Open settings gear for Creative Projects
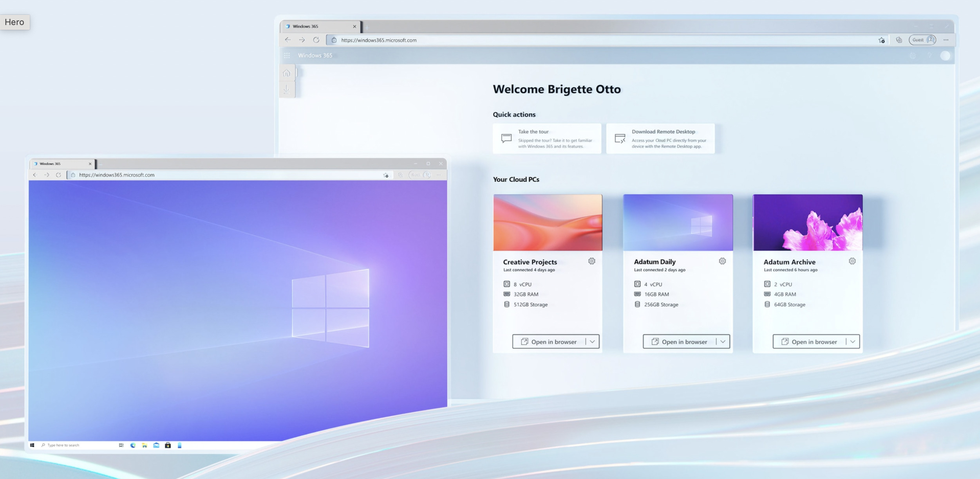 591,261
